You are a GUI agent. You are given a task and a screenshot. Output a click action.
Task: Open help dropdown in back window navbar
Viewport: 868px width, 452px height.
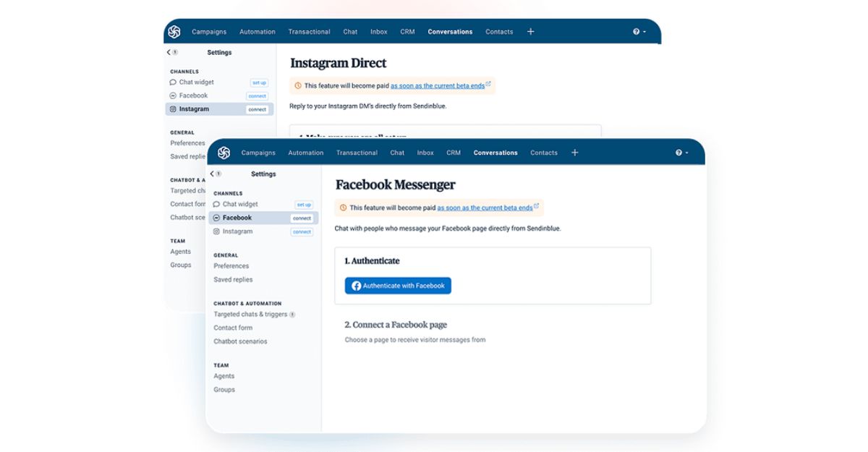(x=639, y=32)
